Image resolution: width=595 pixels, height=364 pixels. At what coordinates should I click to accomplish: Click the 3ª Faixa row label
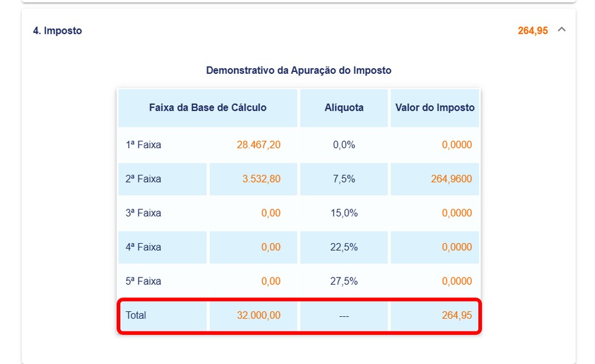[x=143, y=213]
